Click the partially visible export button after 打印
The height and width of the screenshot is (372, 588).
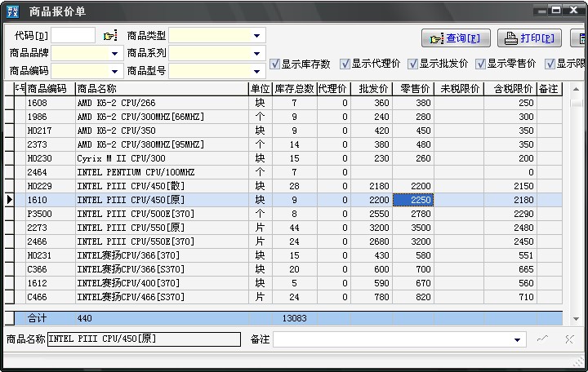[x=579, y=38]
